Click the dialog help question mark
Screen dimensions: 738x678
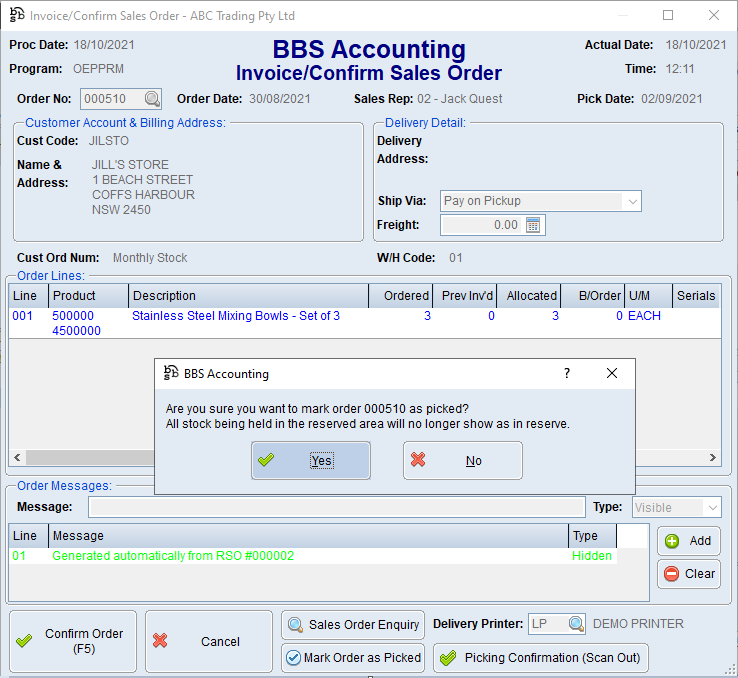(x=567, y=373)
